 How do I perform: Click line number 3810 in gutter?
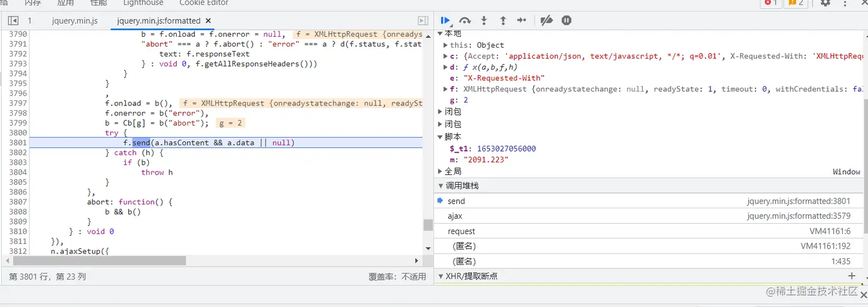click(18, 231)
